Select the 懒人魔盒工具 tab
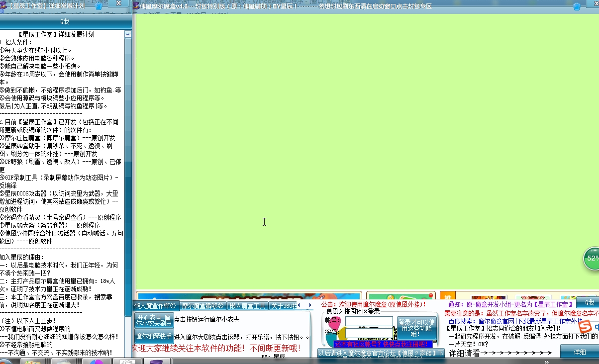Screen dimensions: 599x364 pos(248,306)
